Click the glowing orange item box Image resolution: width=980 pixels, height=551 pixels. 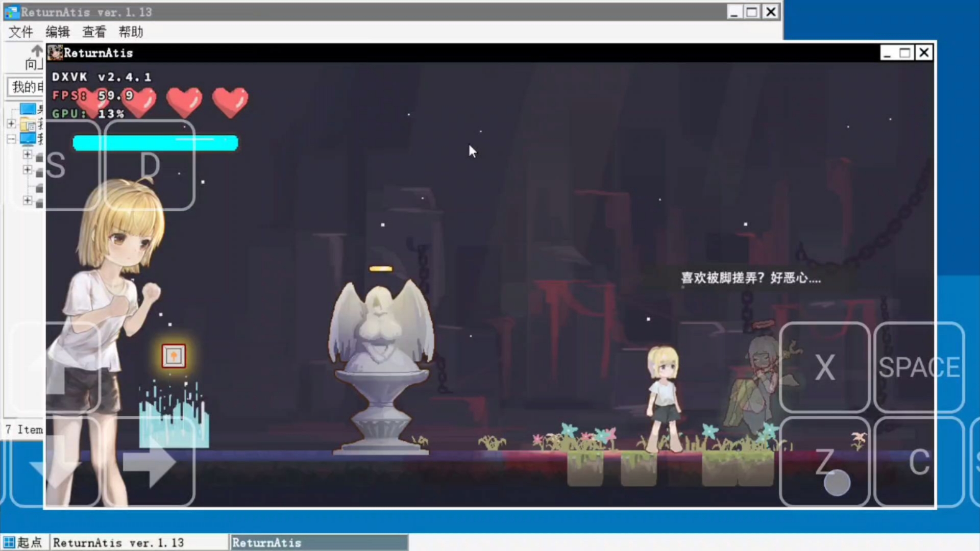174,356
